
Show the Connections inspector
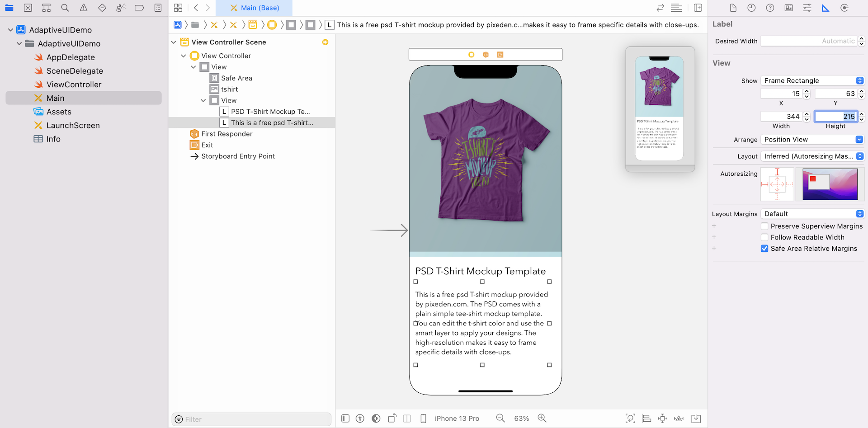click(x=844, y=8)
